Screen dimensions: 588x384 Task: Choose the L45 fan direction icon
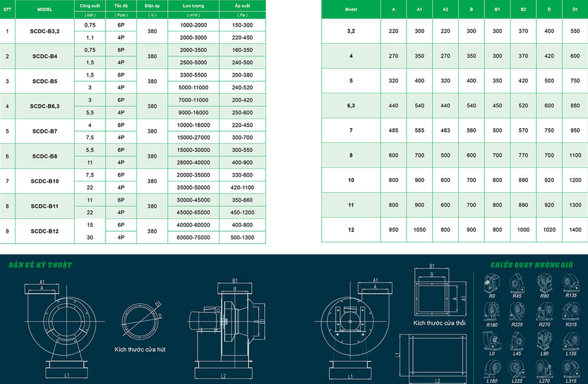point(517,341)
